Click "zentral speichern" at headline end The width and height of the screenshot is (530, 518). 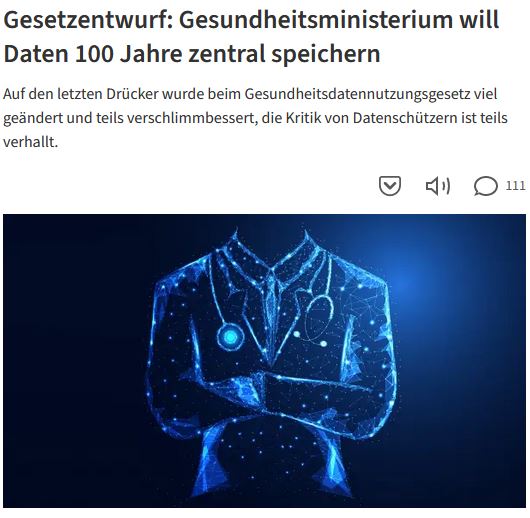click(284, 54)
